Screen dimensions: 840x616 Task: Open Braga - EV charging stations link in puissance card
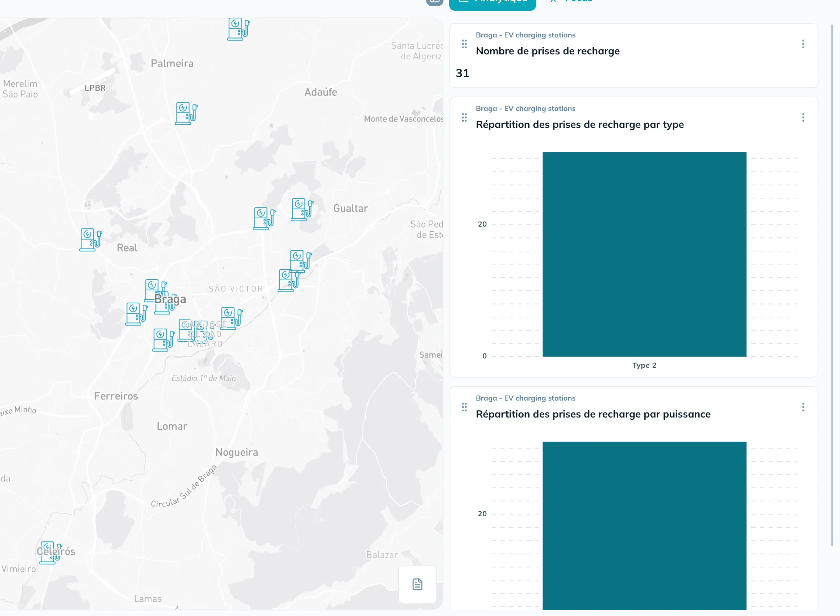(x=525, y=398)
